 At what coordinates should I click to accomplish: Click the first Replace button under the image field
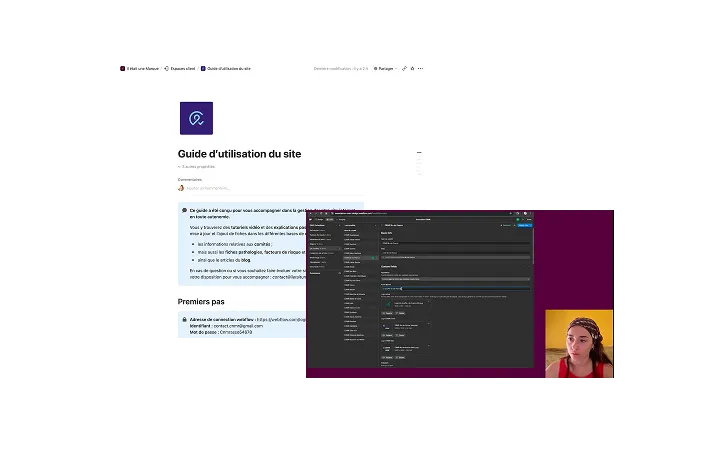pos(387,313)
